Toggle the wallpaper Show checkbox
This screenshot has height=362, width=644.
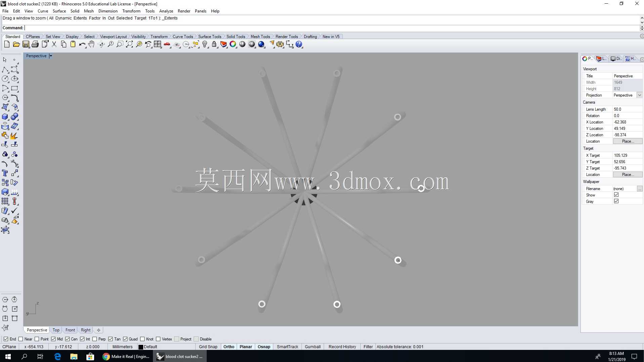click(x=616, y=195)
